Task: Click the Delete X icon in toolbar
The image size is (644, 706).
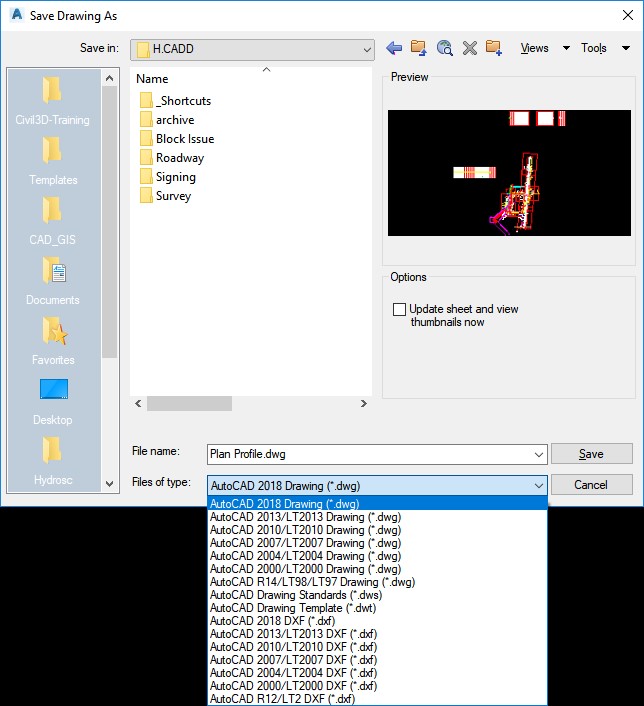Action: 470,48
